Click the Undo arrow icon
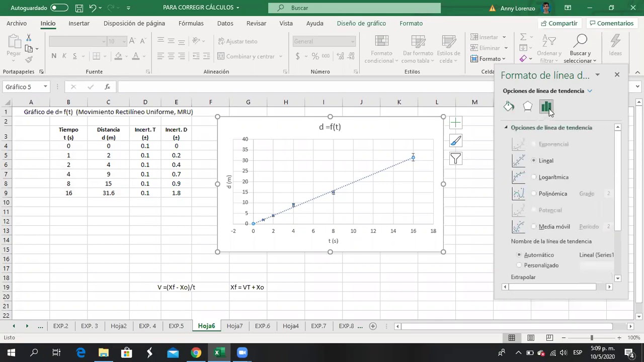Screen dimensions: 644x362 click(93, 8)
